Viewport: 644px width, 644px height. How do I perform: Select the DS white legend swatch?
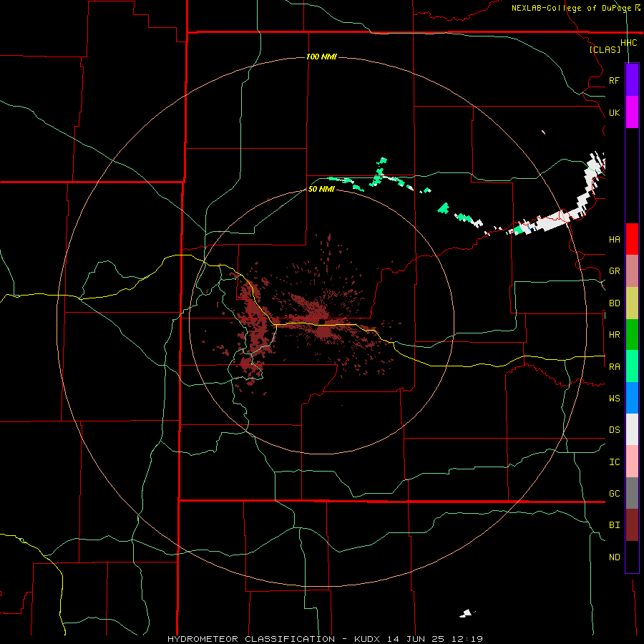pos(632,429)
